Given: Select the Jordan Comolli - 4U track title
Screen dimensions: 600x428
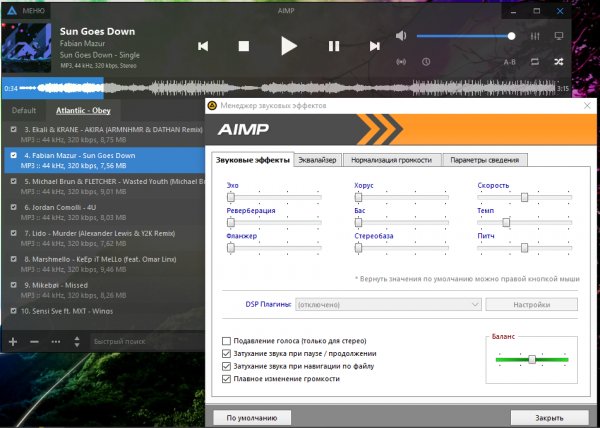Looking at the screenshot, I should tap(60, 207).
